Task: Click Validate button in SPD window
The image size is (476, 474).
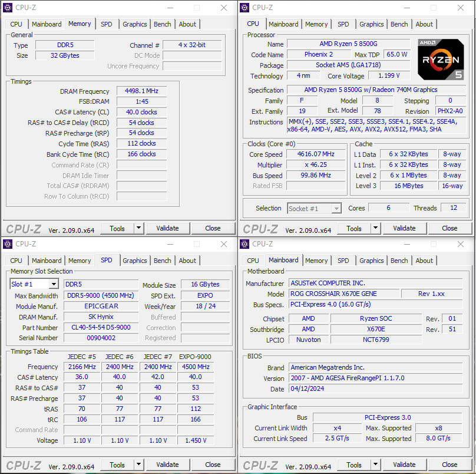Action: tap(167, 465)
